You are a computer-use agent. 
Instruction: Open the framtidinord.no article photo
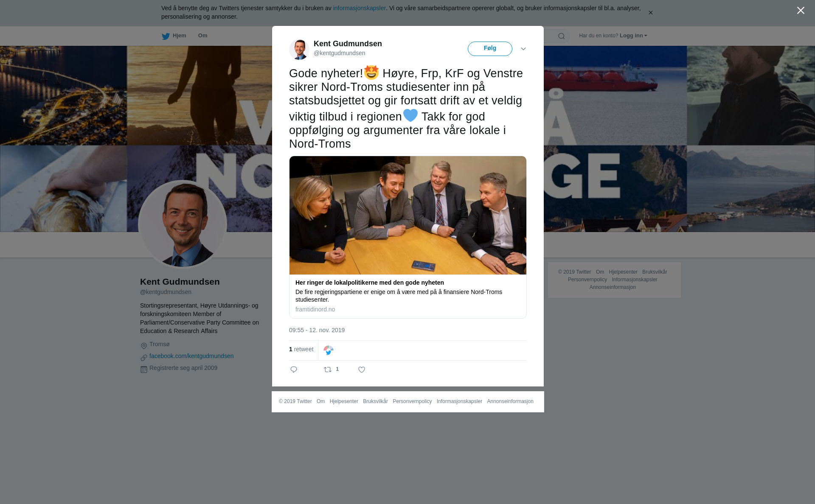(x=408, y=215)
